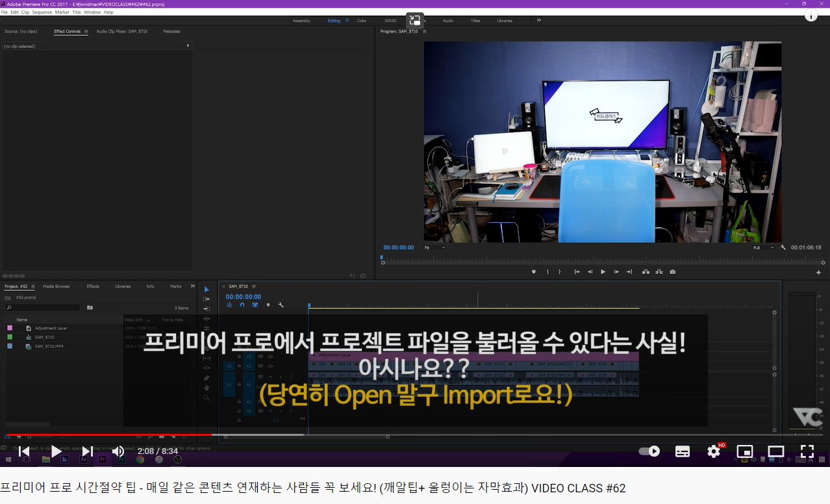The height and width of the screenshot is (504, 830).
Task: Open YouTube player settings gear
Action: point(714,451)
